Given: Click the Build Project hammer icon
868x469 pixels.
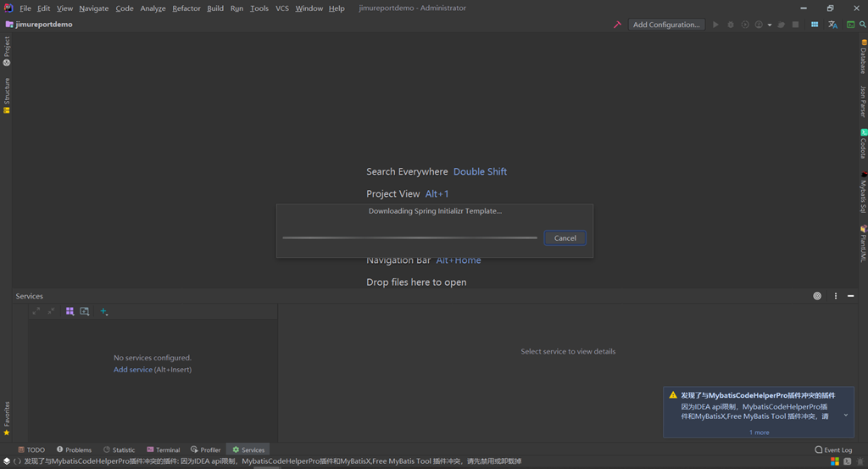Looking at the screenshot, I should click(617, 25).
